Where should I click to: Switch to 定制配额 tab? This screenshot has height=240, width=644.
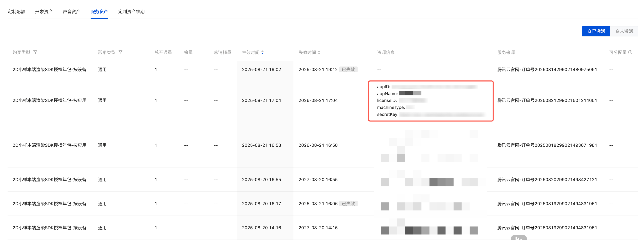tap(16, 12)
